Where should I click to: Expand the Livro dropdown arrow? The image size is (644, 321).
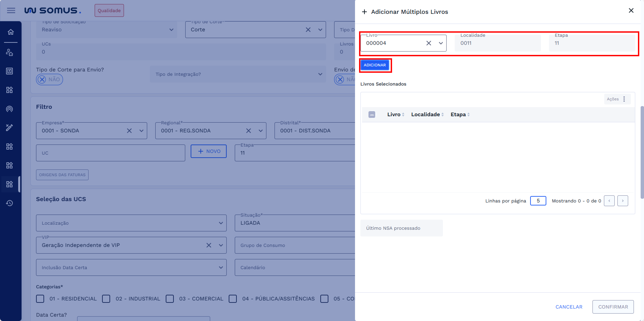441,43
